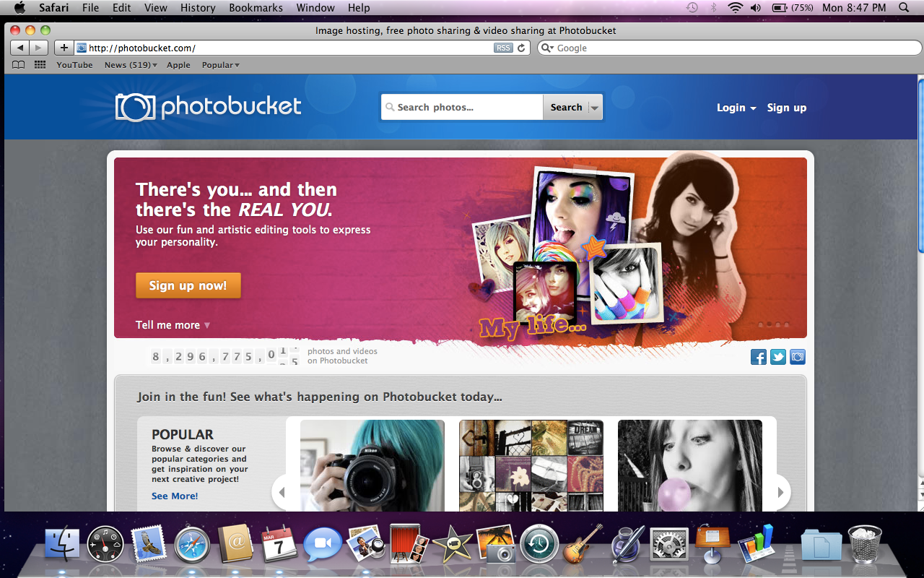Launch iChat from the Dock
The image size is (924, 578).
click(322, 545)
